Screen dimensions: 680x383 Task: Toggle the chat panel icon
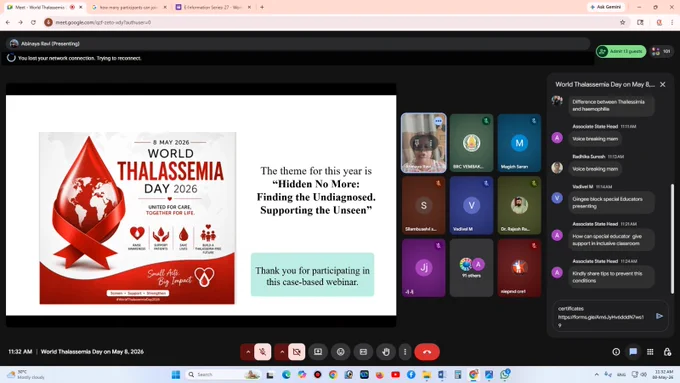tap(633, 352)
